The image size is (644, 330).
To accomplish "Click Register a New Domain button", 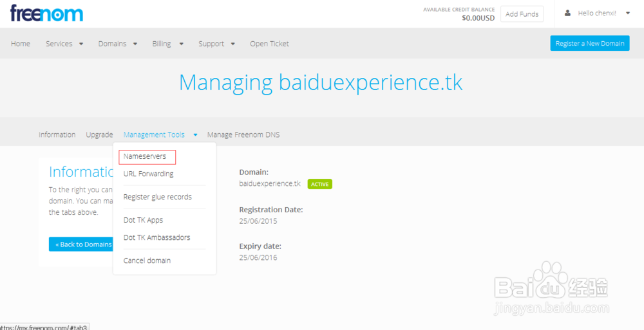I will (590, 43).
